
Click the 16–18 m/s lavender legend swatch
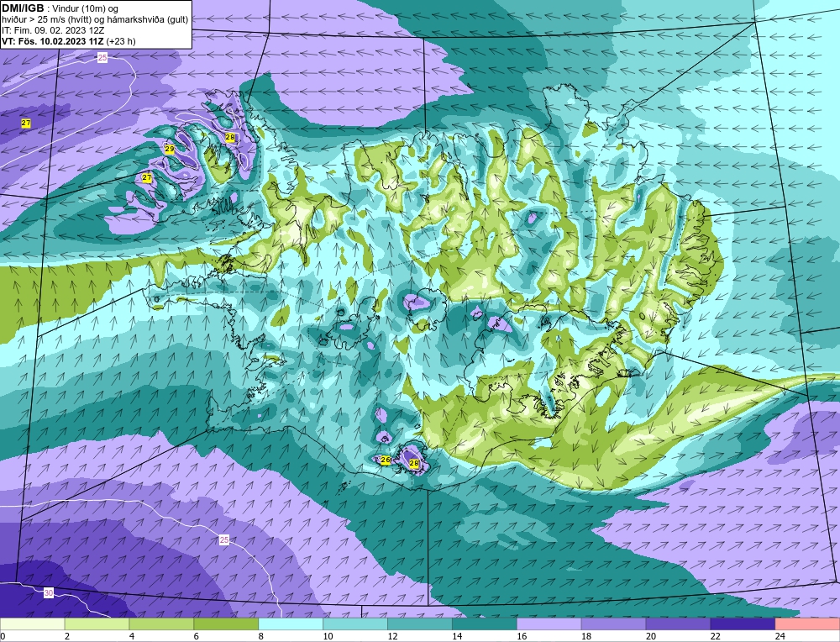549,624
